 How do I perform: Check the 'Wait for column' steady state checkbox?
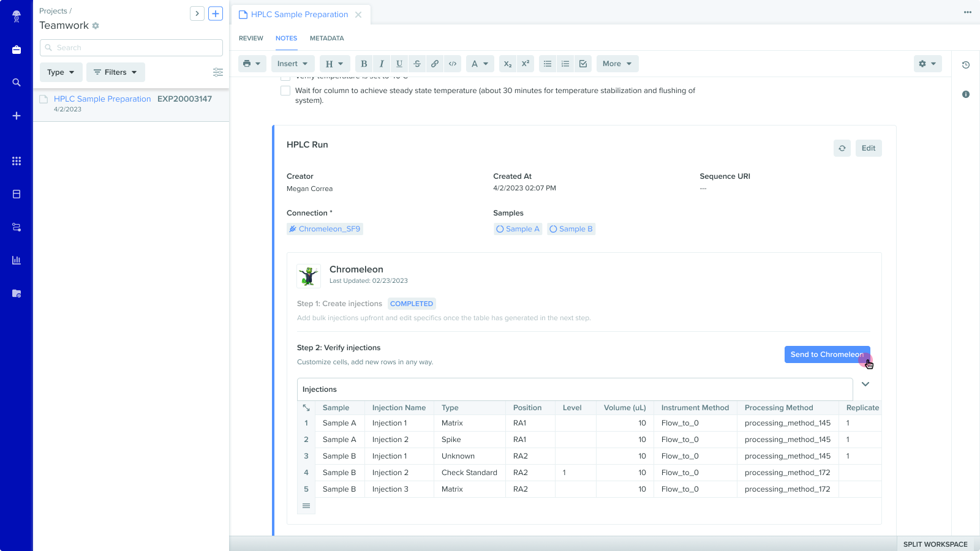tap(285, 91)
